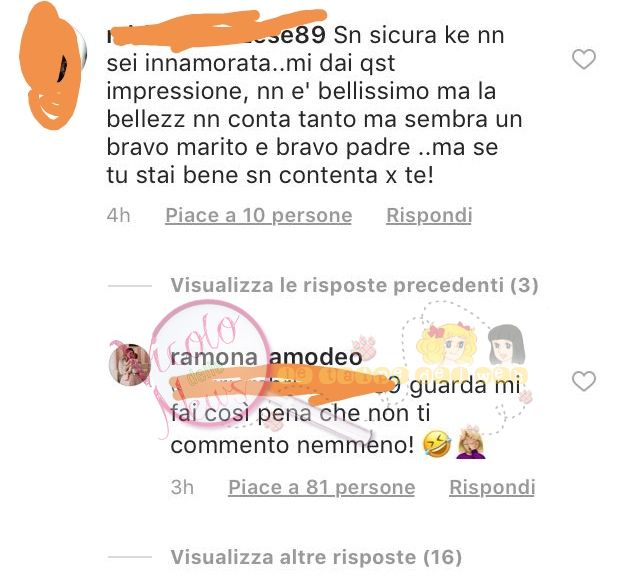Select the comment text 'Sn sicura ke nn sei innamorata'
The height and width of the screenshot is (577, 640).
(305, 49)
